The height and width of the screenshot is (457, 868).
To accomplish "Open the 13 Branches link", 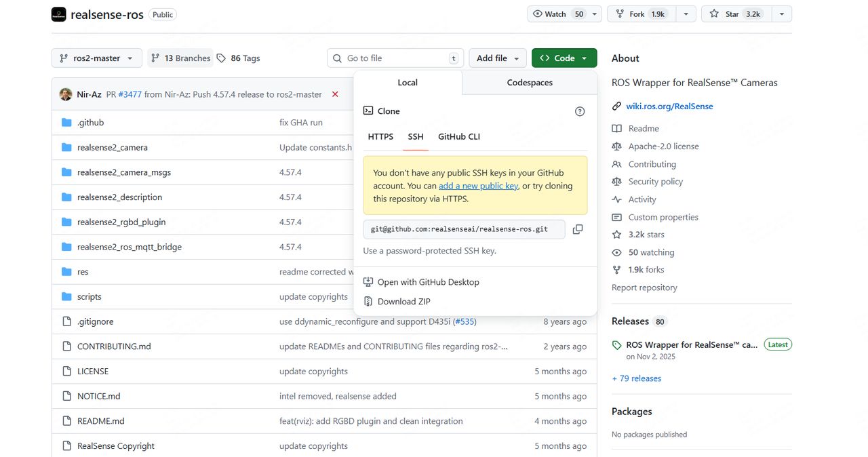I will tap(180, 58).
